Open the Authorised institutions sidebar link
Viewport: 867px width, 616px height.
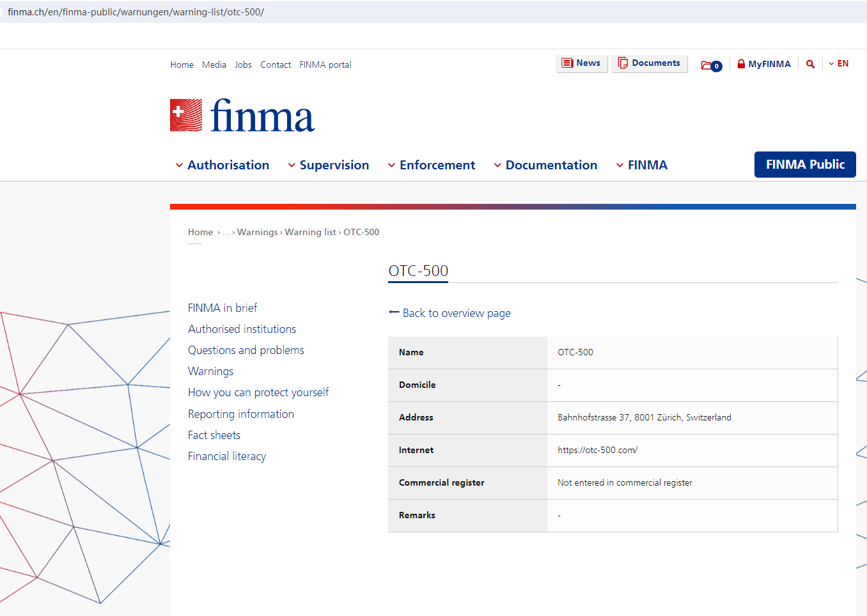pyautogui.click(x=242, y=329)
